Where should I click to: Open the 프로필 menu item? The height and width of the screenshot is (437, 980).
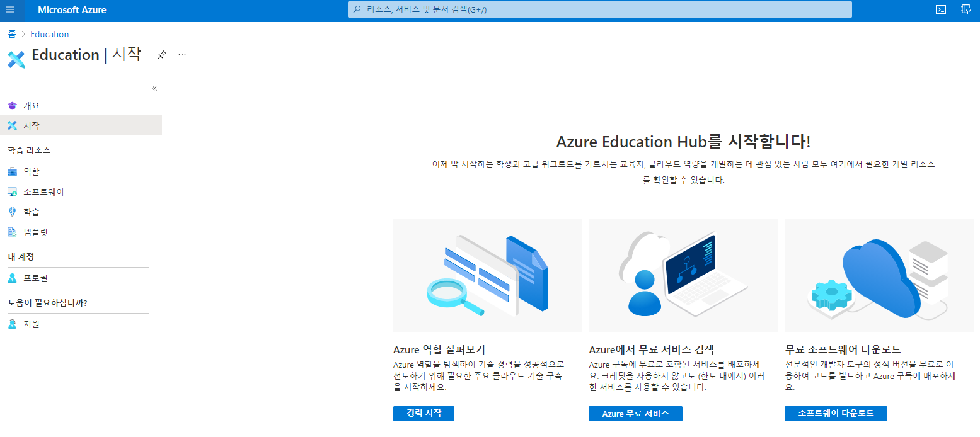[81, 278]
